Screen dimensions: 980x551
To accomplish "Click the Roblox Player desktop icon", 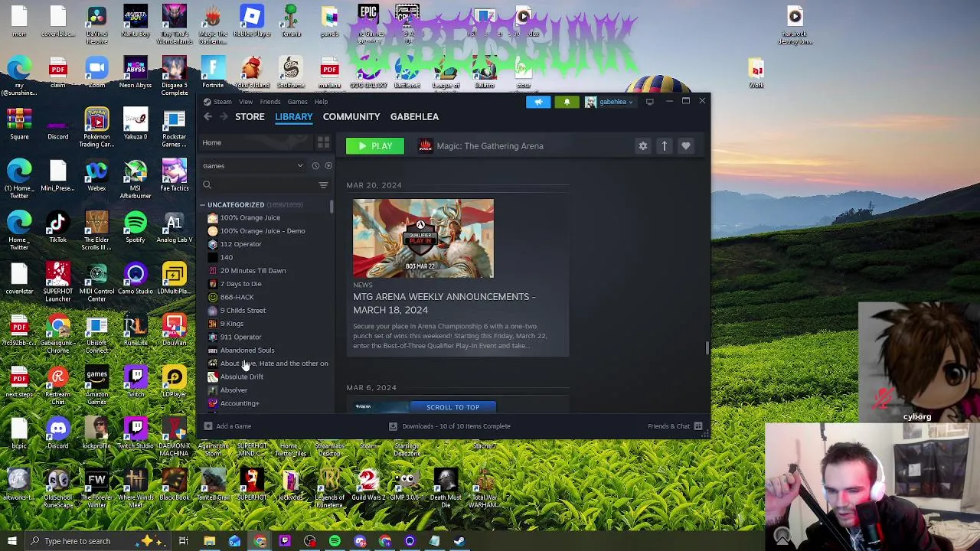I will point(252,21).
